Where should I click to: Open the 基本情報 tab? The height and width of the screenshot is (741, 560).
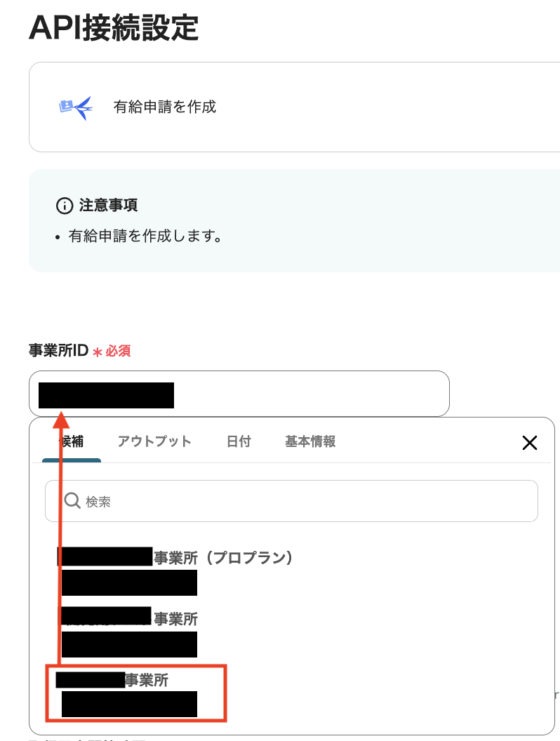310,441
